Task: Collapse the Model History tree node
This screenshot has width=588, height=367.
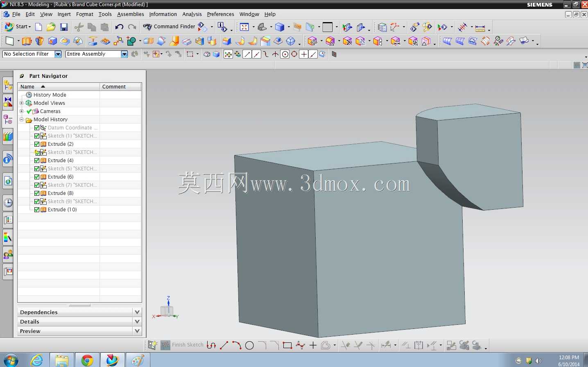Action: [x=22, y=119]
